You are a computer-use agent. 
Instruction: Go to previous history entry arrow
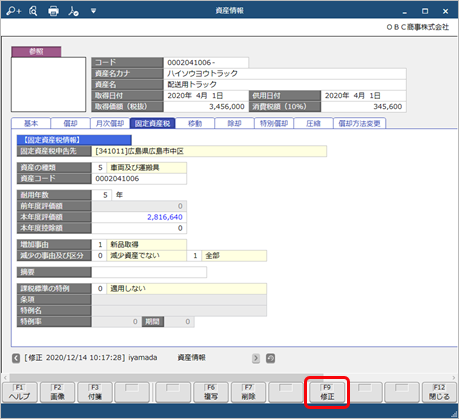tap(16, 358)
